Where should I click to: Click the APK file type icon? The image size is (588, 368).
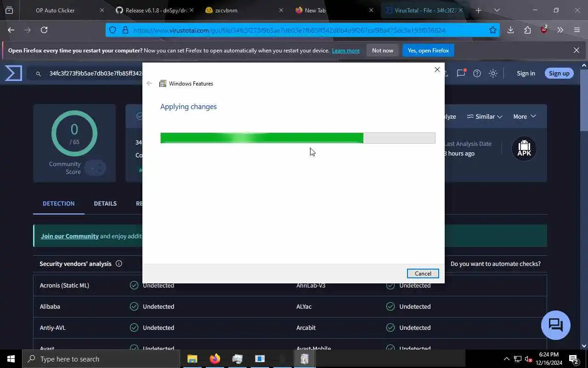[x=524, y=149]
